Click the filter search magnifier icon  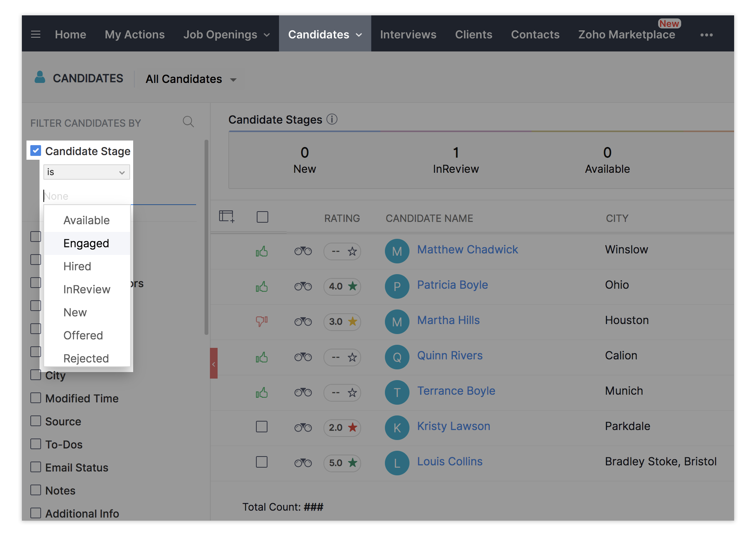[x=188, y=122]
